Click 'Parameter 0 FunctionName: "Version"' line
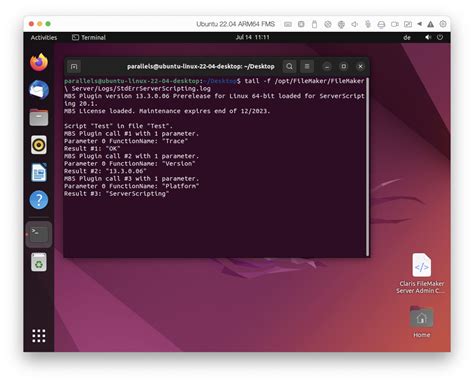Viewport: 474px width, 383px height. click(x=130, y=164)
